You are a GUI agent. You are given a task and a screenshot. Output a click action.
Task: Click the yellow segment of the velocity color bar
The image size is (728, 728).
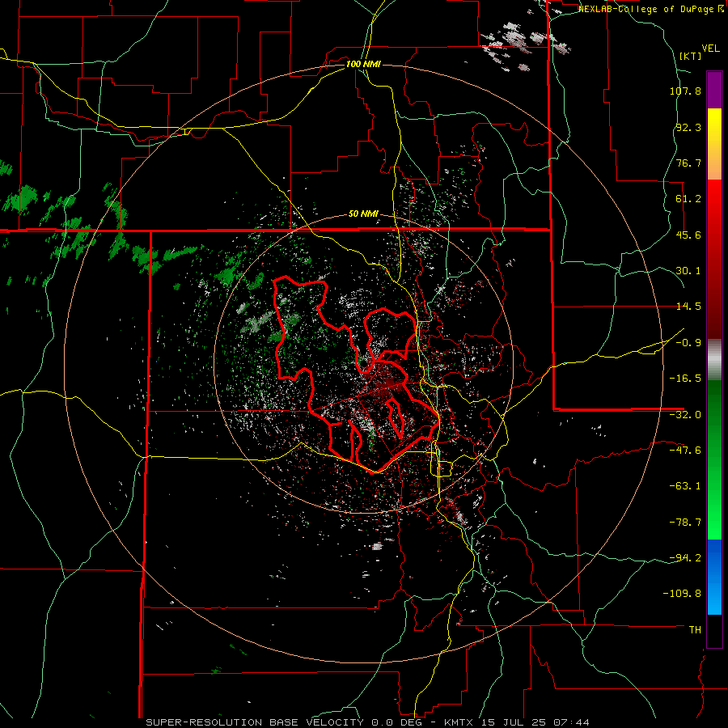(x=714, y=144)
